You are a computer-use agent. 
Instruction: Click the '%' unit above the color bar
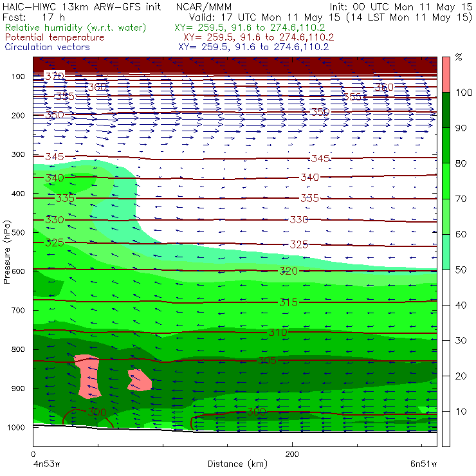(x=459, y=57)
